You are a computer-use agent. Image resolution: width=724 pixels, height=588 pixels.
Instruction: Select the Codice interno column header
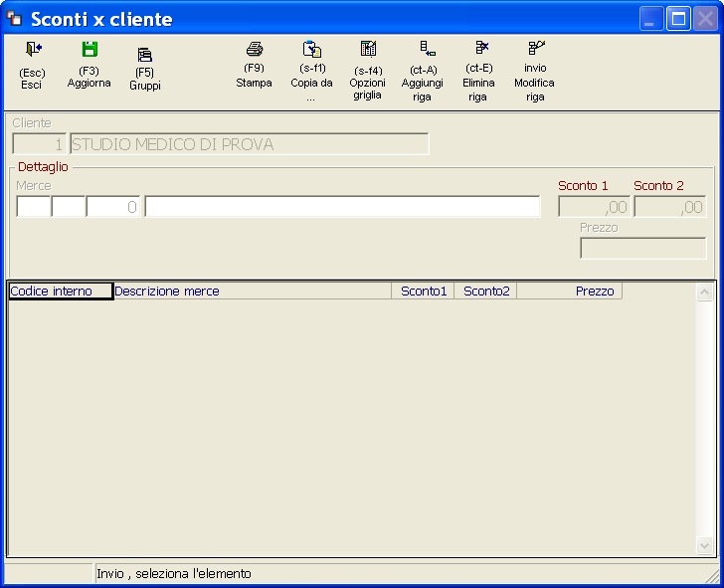[61, 292]
